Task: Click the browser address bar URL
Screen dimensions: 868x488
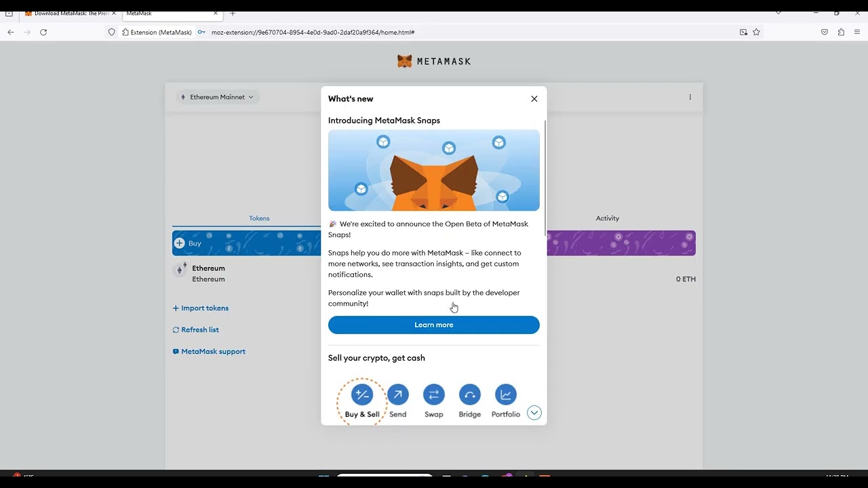Action: 313,32
